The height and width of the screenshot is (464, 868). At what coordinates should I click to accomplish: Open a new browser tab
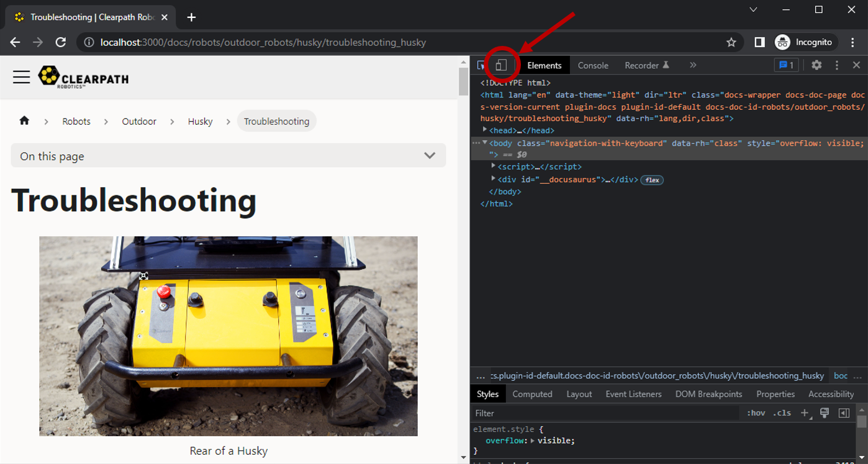click(x=191, y=17)
